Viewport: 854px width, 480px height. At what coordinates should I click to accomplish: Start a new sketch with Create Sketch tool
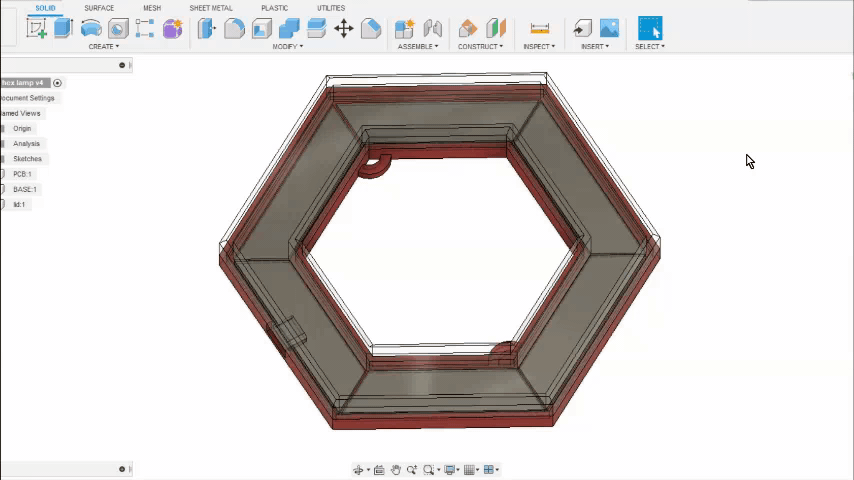(36, 28)
